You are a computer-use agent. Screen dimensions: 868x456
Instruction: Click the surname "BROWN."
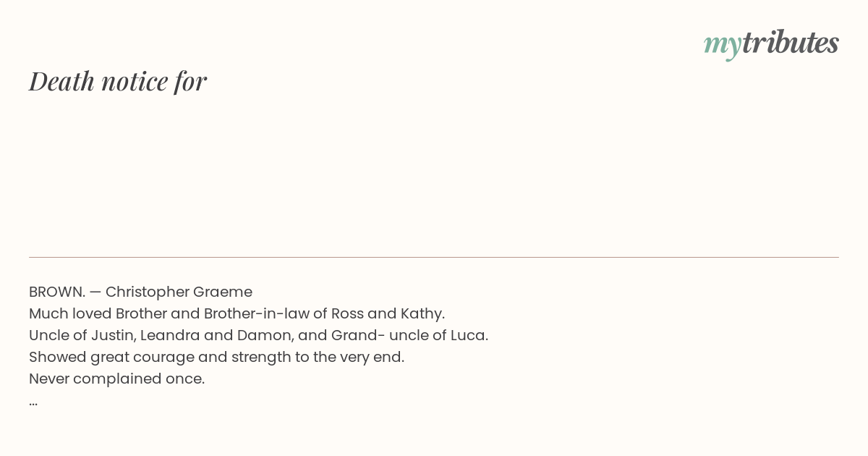pyautogui.click(x=57, y=292)
